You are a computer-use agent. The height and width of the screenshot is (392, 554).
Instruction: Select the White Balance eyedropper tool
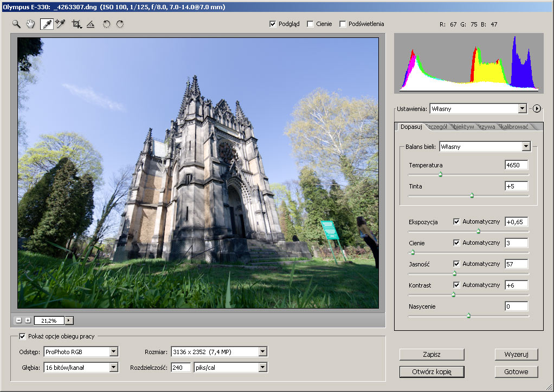pyautogui.click(x=47, y=24)
